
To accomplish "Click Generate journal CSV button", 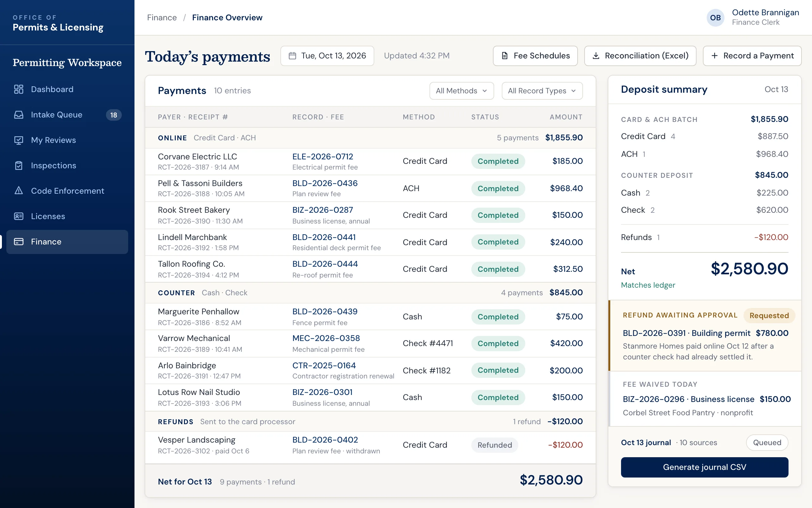I will (704, 467).
